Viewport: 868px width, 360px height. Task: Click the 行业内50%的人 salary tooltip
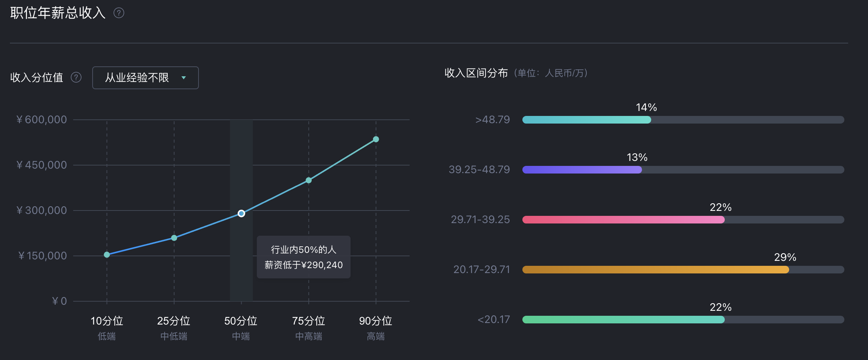click(304, 257)
